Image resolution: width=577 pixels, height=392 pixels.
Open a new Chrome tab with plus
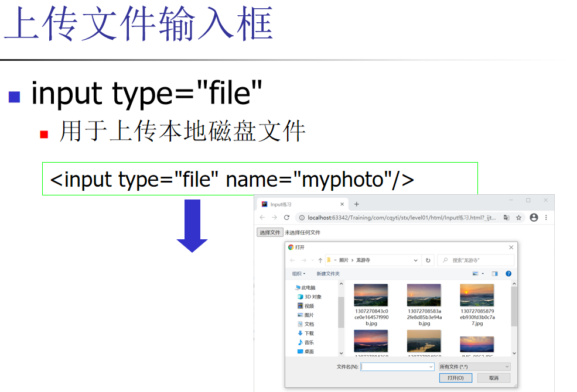[x=356, y=204]
